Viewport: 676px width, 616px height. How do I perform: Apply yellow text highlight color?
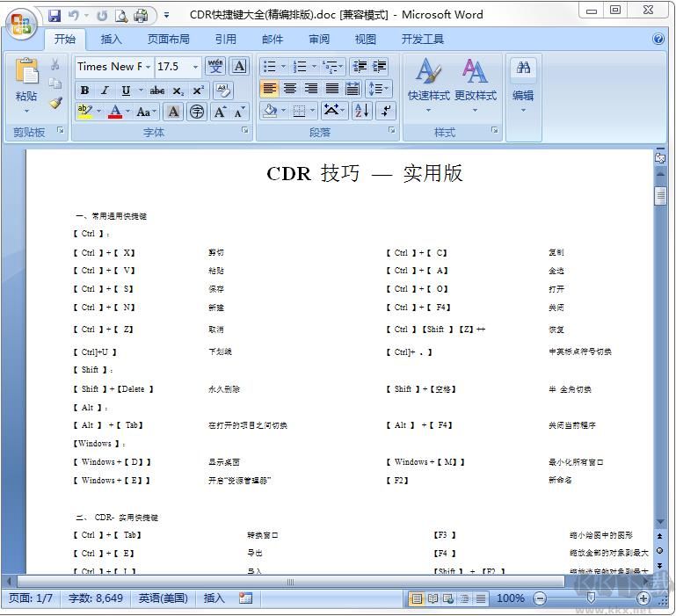(x=84, y=112)
